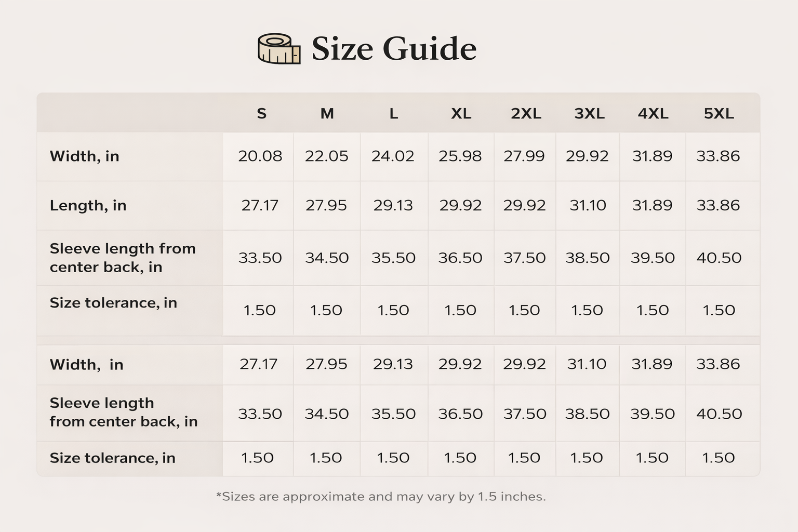Choose the XL size column header
This screenshot has width=798, height=532.
(x=461, y=114)
